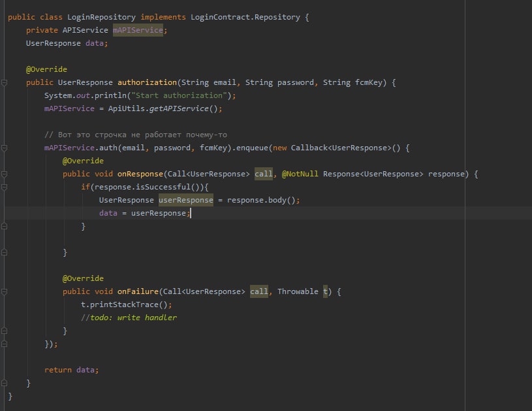532x411 pixels.
Task: Click highlighted userResponse variable declaration
Action: pos(186,200)
